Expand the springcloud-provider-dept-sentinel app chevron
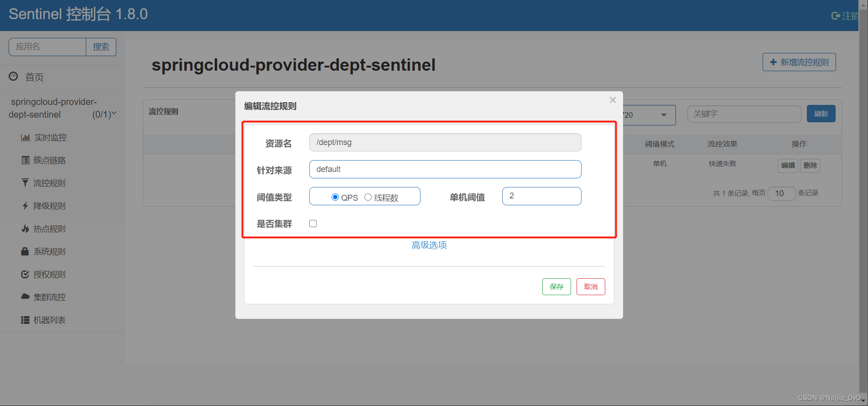This screenshot has width=868, height=406. tap(114, 113)
